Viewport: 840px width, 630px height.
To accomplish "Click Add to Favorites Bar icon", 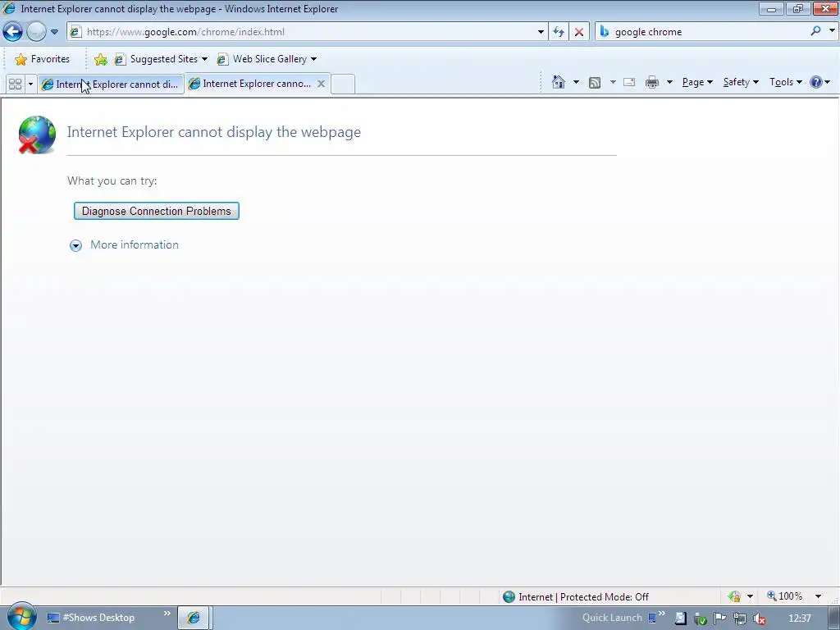I will click(100, 59).
